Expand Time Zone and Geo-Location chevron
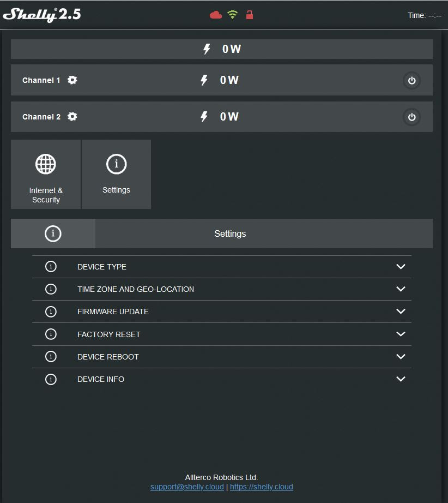The width and height of the screenshot is (448, 503). 401,289
